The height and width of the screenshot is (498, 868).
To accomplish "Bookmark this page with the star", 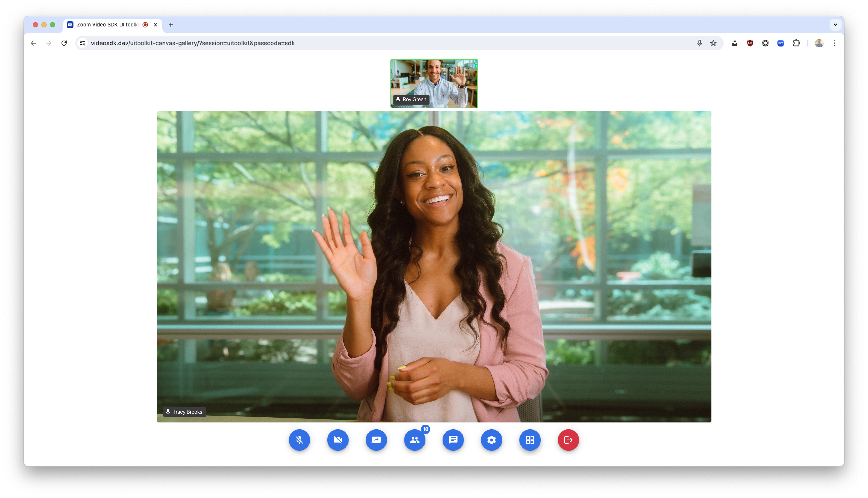I will (713, 43).
